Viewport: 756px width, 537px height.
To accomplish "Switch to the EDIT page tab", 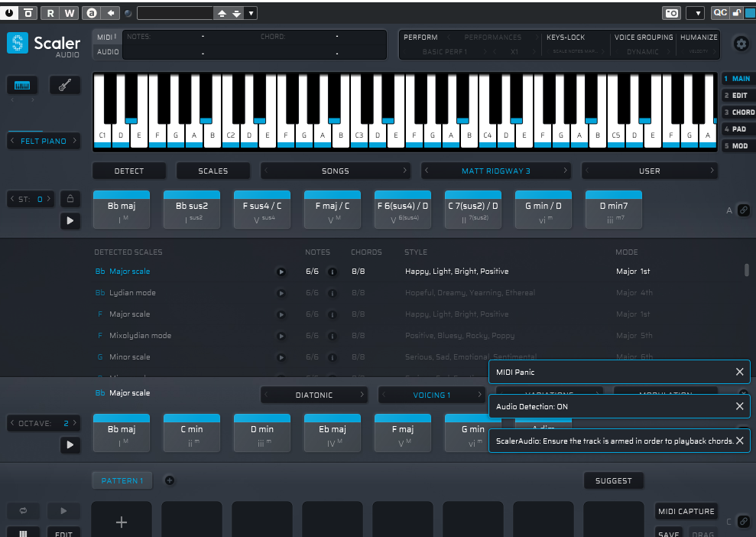I will (x=737, y=95).
